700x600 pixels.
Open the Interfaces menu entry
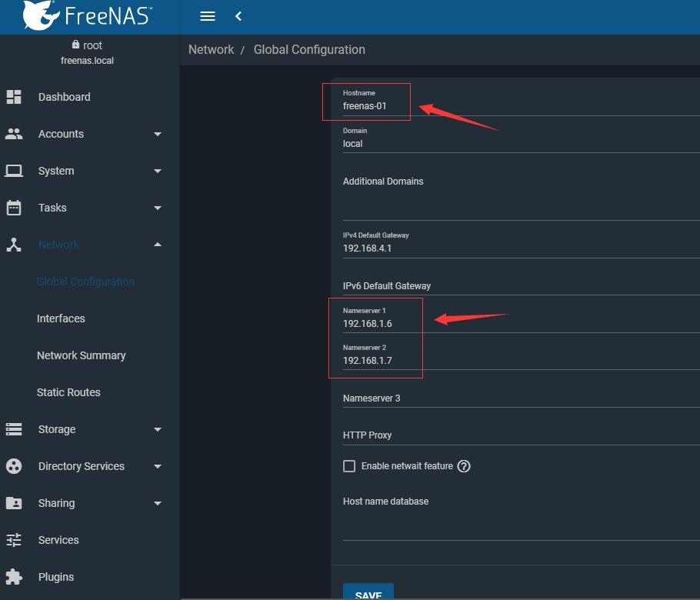pos(61,318)
